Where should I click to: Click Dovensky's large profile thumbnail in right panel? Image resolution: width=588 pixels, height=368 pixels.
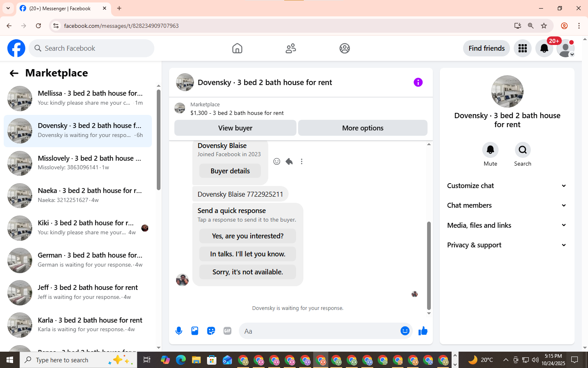(507, 92)
